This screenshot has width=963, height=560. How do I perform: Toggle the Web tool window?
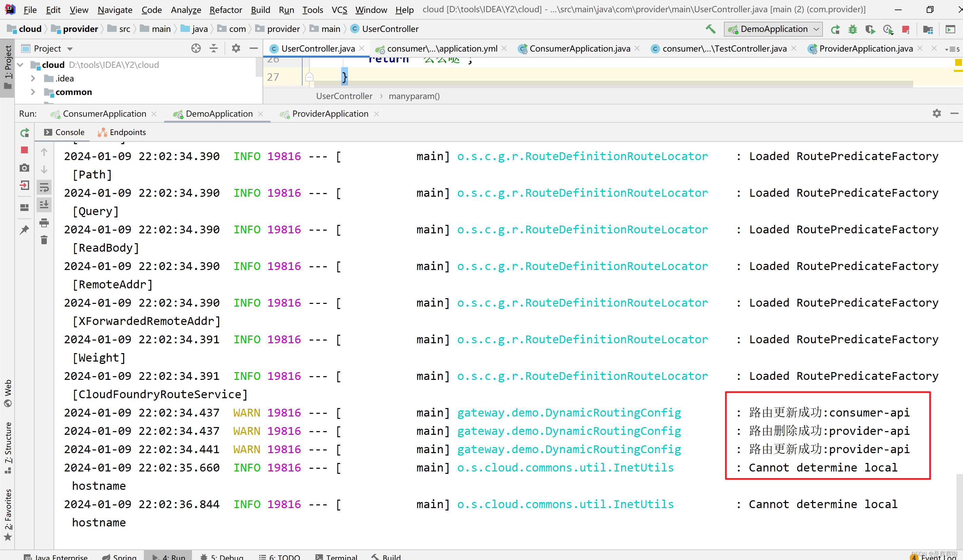pos(8,393)
